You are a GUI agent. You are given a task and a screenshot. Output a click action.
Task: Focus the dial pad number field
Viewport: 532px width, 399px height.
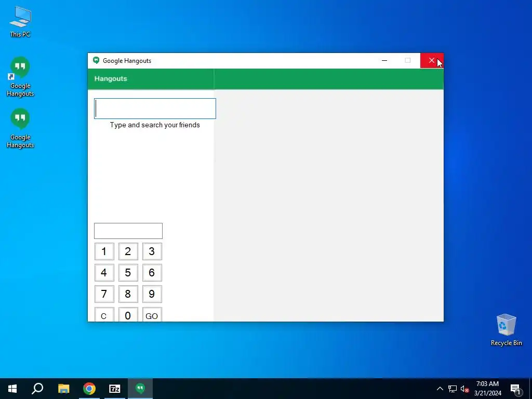tap(128, 231)
